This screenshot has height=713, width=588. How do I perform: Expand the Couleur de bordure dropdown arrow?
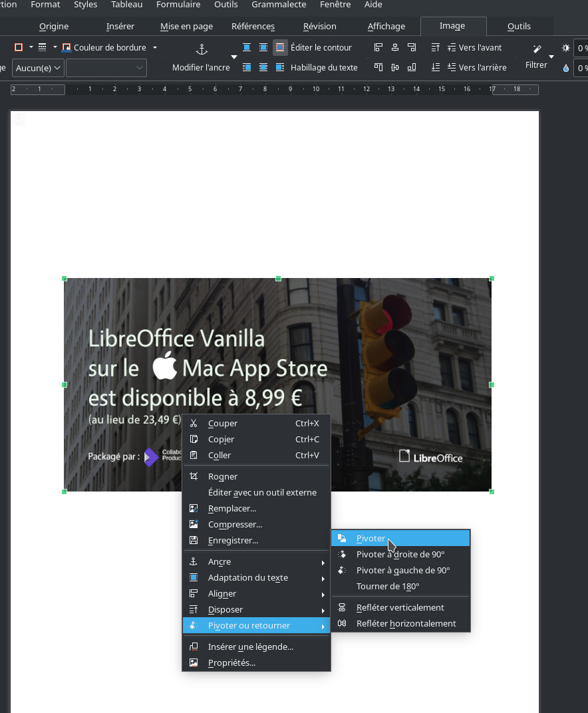tap(155, 48)
